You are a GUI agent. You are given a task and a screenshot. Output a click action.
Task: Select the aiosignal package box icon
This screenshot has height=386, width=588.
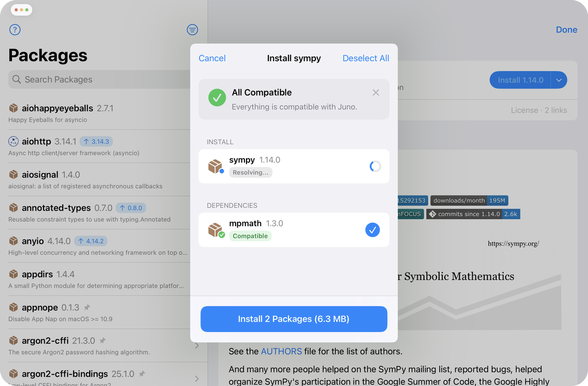[13, 174]
